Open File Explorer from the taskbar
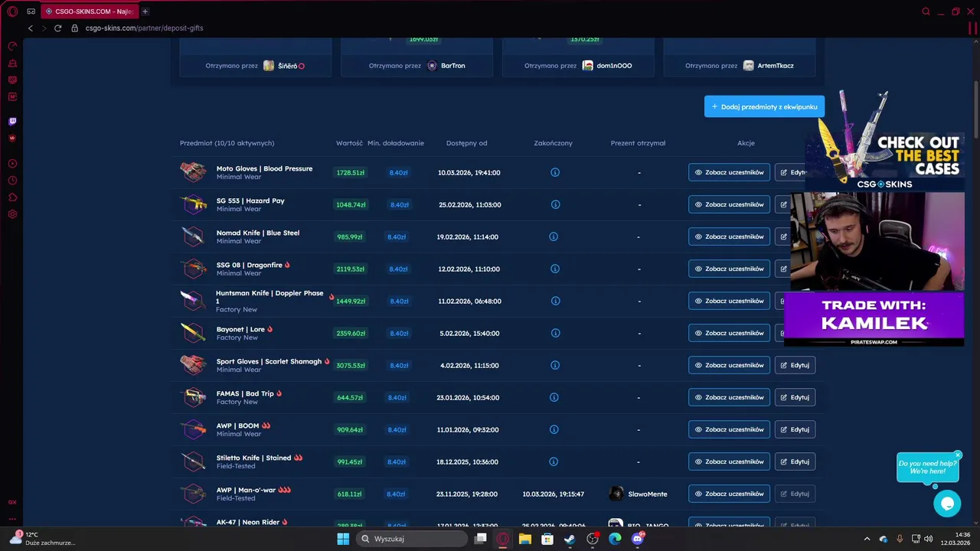The height and width of the screenshot is (551, 980). click(525, 539)
